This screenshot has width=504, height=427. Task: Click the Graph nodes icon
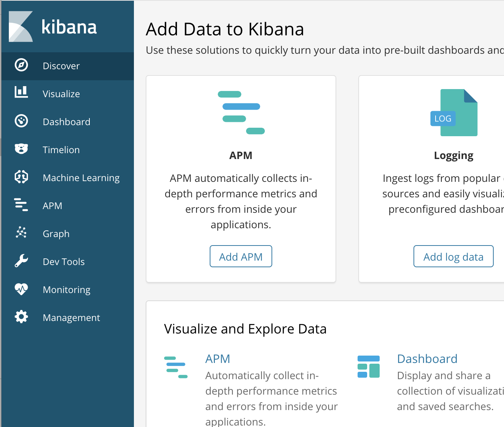coord(21,232)
